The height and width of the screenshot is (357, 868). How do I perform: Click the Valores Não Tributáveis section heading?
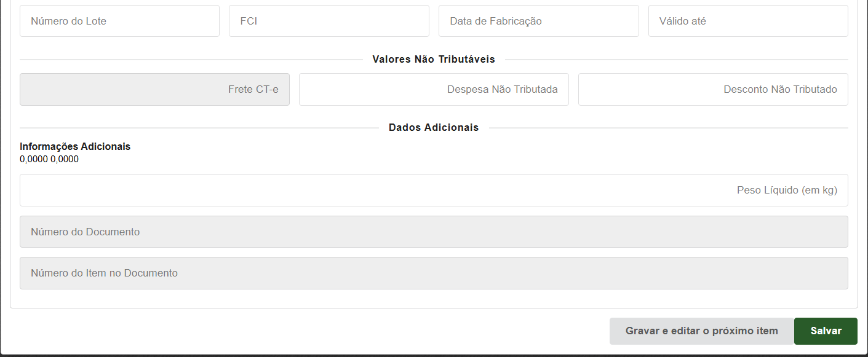pyautogui.click(x=434, y=60)
